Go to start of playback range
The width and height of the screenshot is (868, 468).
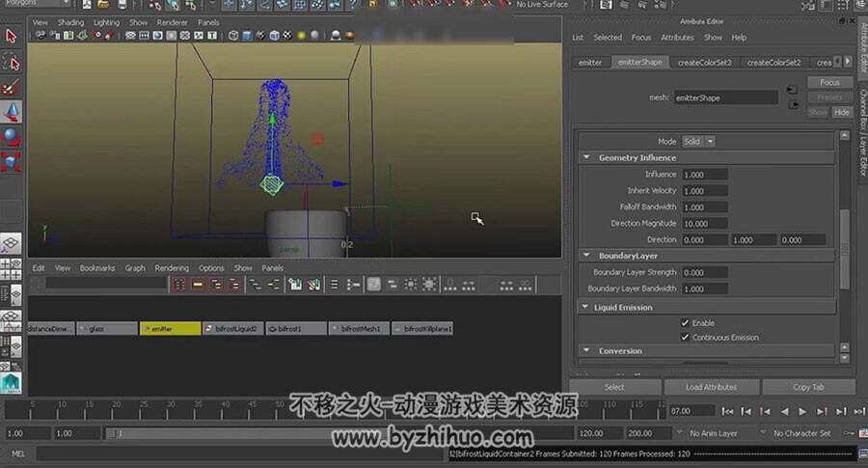[727, 411]
